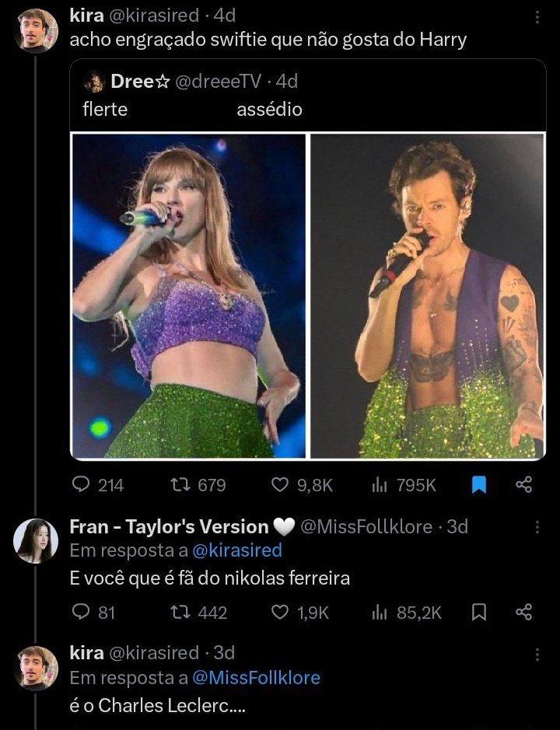The height and width of the screenshot is (730, 560).
Task: Open reply icon on kira's first tweet
Action: point(81,485)
